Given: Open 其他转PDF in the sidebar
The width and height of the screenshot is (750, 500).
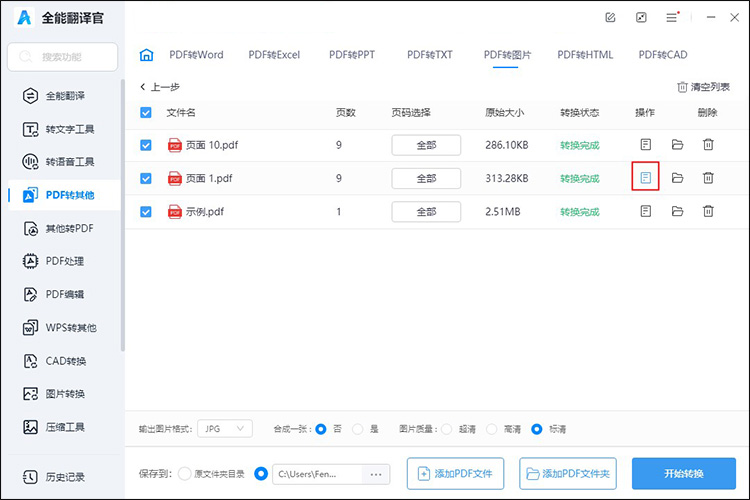Looking at the screenshot, I should pos(62,228).
